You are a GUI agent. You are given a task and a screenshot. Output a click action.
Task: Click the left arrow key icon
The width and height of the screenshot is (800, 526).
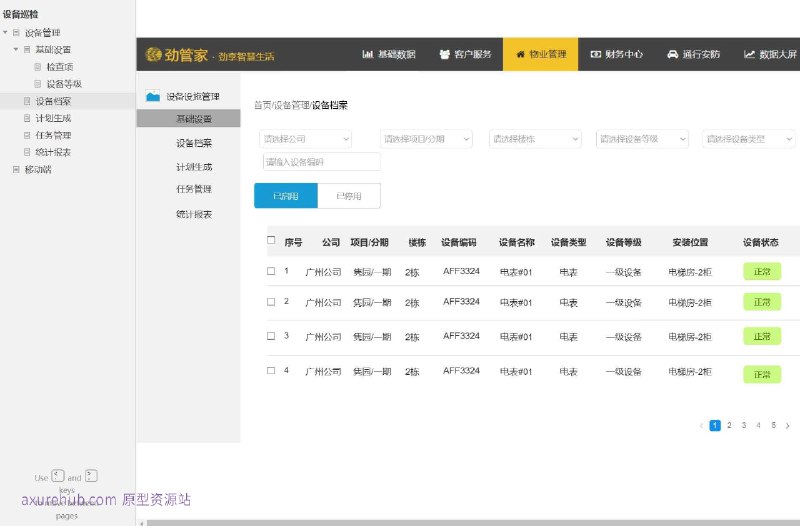[58, 476]
